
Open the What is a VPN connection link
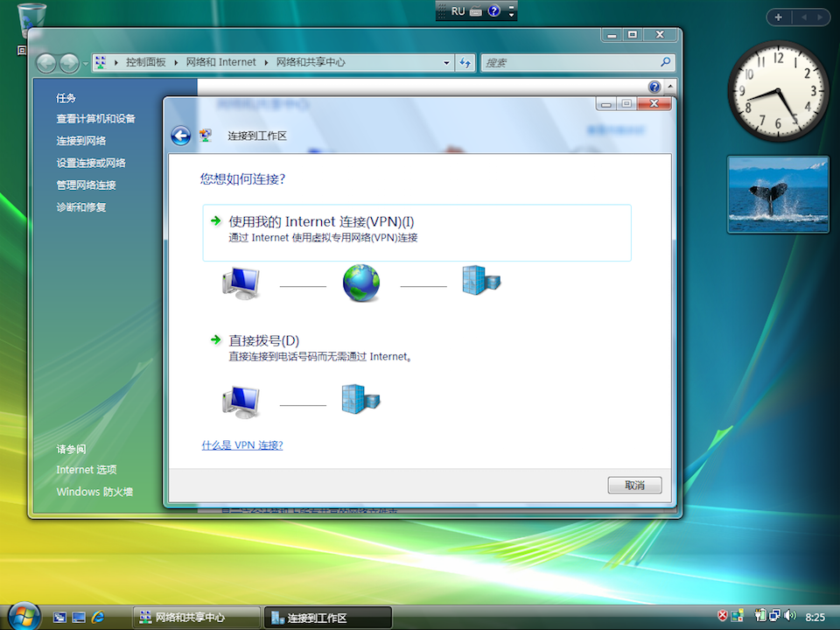tap(242, 445)
